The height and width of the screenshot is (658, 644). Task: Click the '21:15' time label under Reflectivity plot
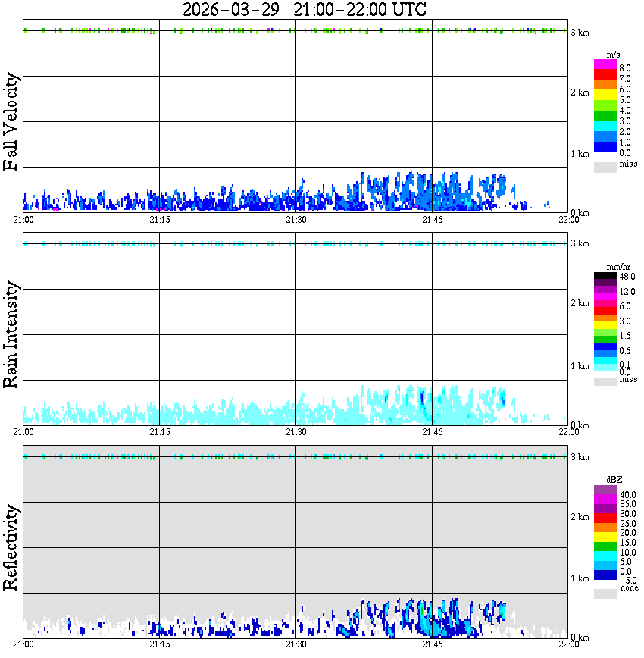[x=160, y=644]
